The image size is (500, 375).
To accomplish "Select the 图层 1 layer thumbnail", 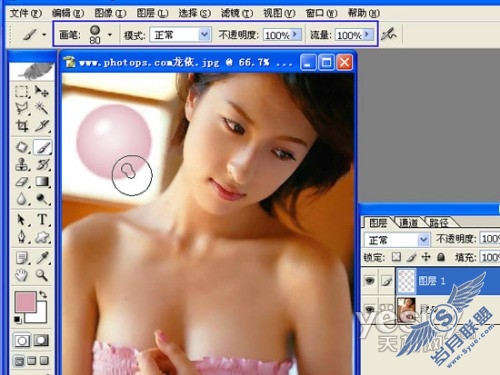I will (407, 281).
